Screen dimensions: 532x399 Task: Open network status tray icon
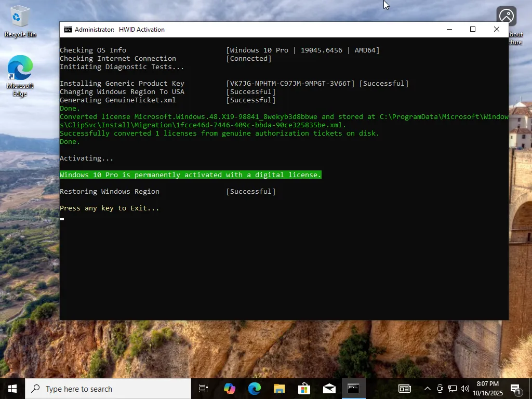point(453,389)
